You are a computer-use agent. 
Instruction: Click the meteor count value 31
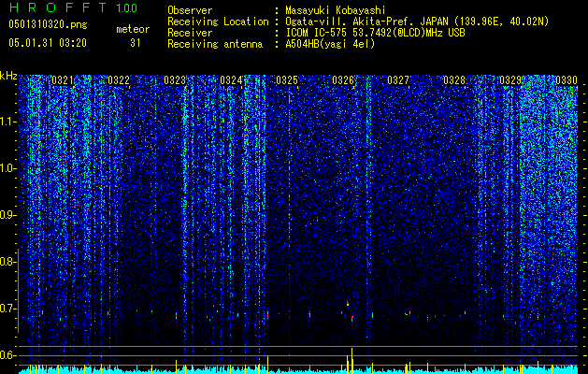[135, 43]
